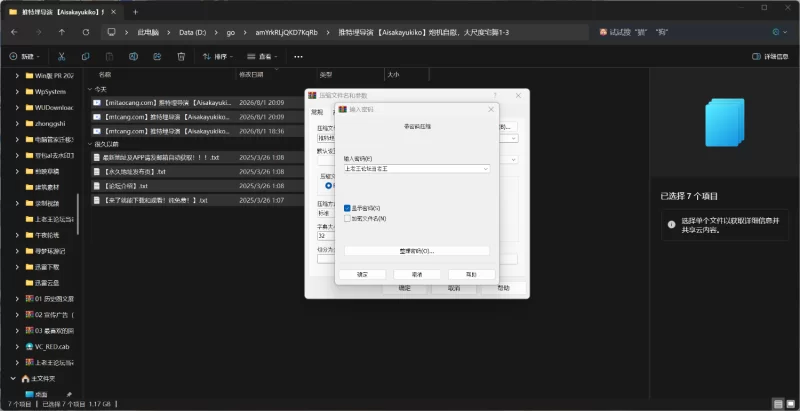This screenshot has height=411, width=800.
Task: Click the colorful icon right of search box
Action: tap(778, 32)
